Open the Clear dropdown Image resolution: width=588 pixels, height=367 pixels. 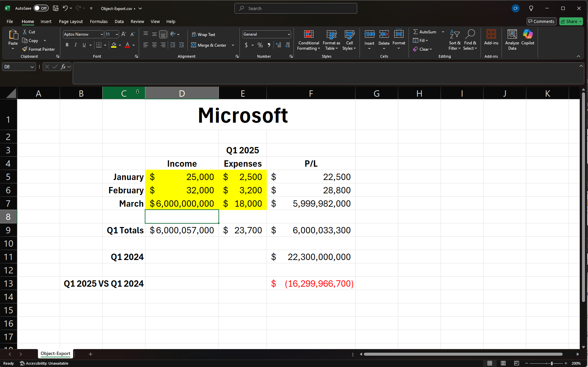coord(423,49)
